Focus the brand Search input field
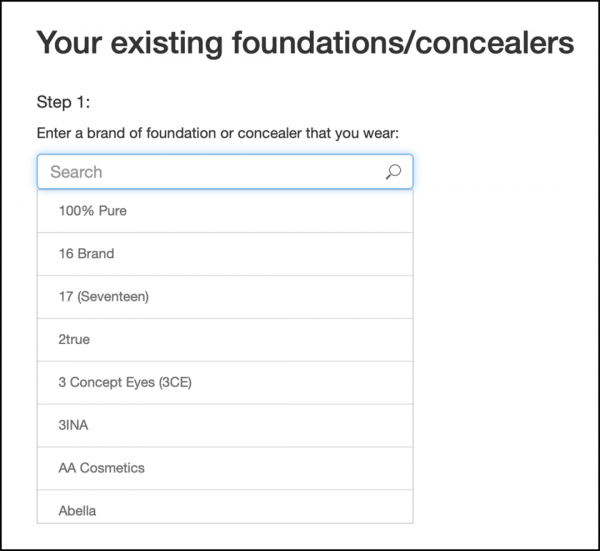Image resolution: width=600 pixels, height=551 pixels. tap(225, 172)
